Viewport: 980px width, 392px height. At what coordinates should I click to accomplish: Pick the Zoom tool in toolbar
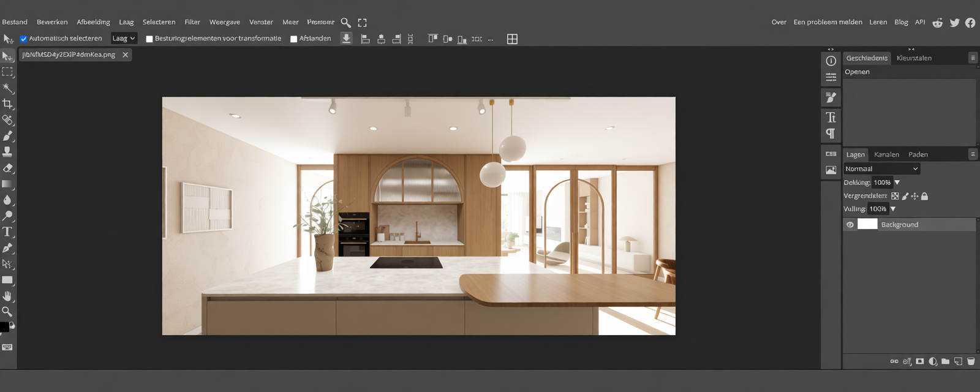(x=7, y=312)
